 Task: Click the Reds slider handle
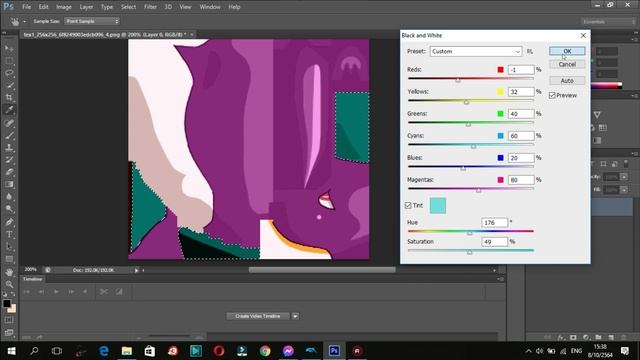coord(458,80)
